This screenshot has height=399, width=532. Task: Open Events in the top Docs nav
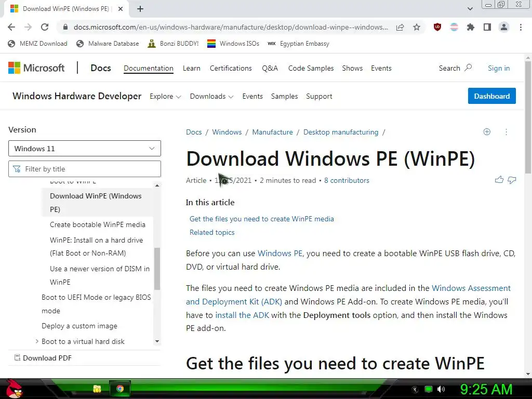pyautogui.click(x=381, y=68)
